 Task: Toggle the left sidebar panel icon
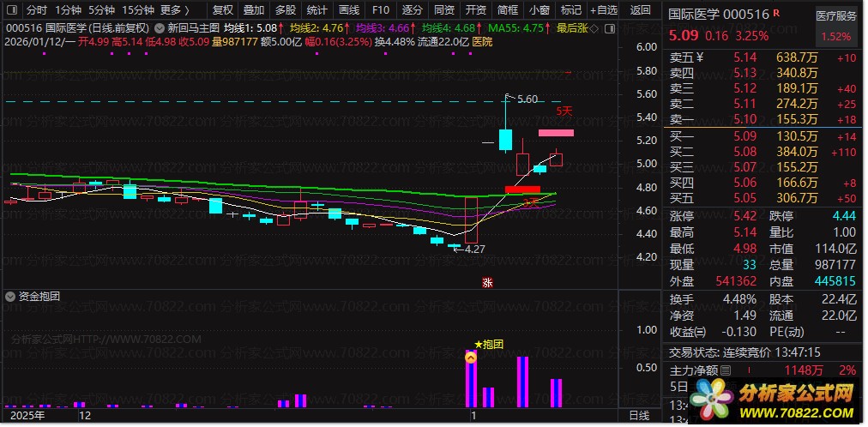10,10
